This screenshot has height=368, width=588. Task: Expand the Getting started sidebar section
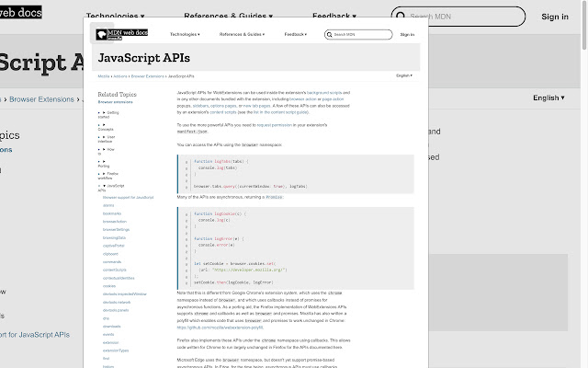108,114
